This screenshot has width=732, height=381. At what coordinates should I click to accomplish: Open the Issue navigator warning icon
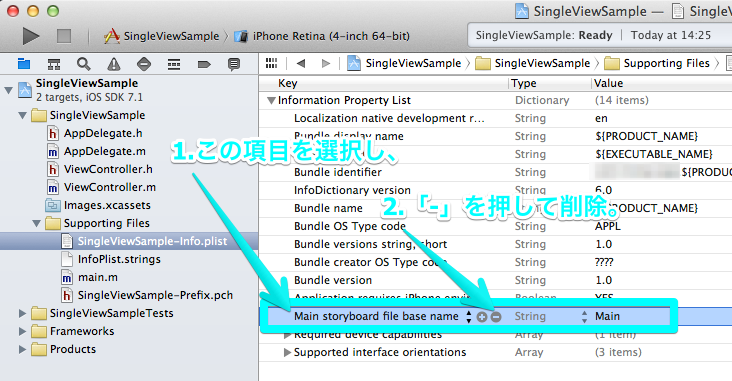point(113,64)
